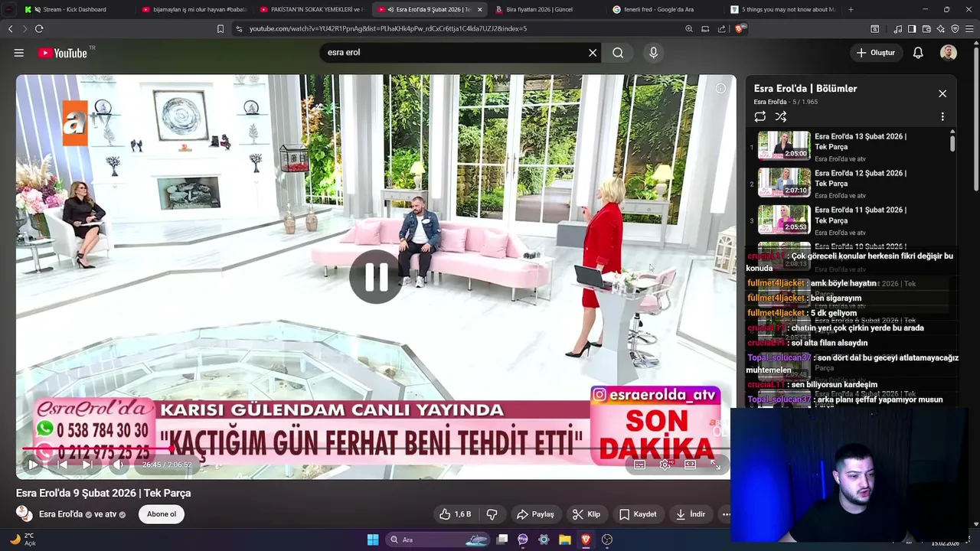Open the video info card icon
The height and width of the screenshot is (551, 980).
coord(720,89)
